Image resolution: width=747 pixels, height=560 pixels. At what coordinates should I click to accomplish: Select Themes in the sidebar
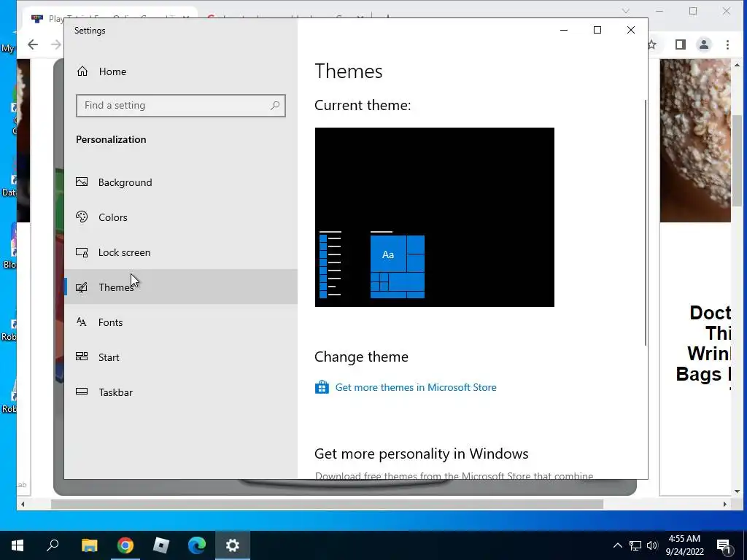(x=181, y=287)
